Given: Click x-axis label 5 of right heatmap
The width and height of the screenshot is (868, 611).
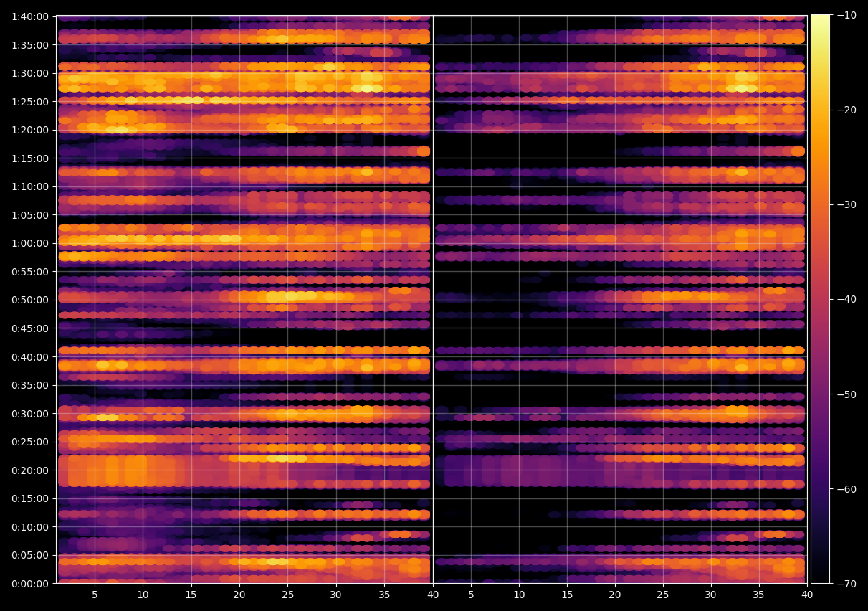Looking at the screenshot, I should point(471,595).
